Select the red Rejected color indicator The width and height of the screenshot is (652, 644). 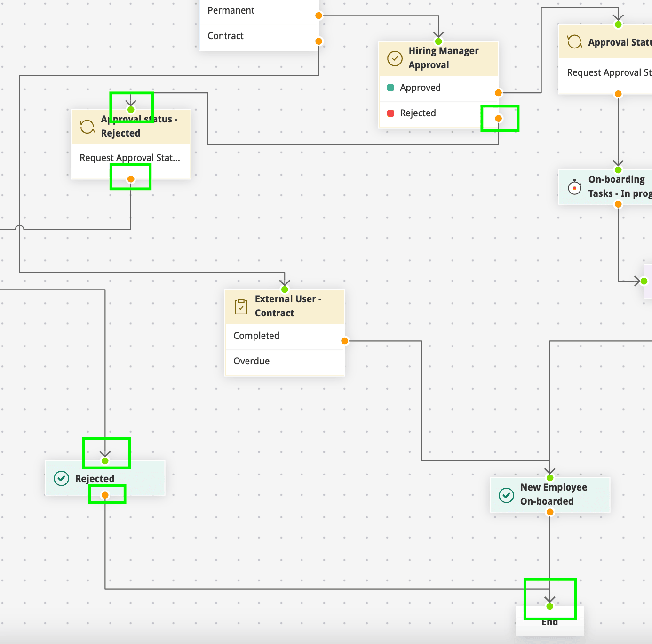[x=390, y=113]
